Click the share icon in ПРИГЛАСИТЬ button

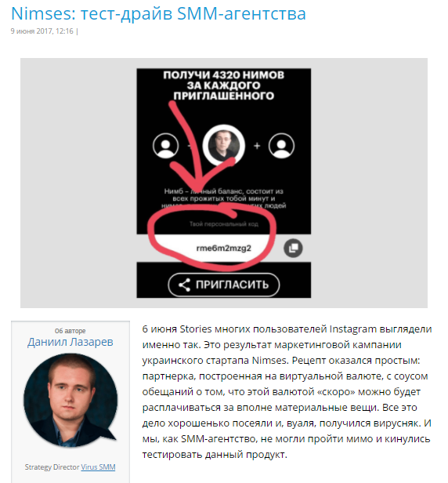click(184, 285)
